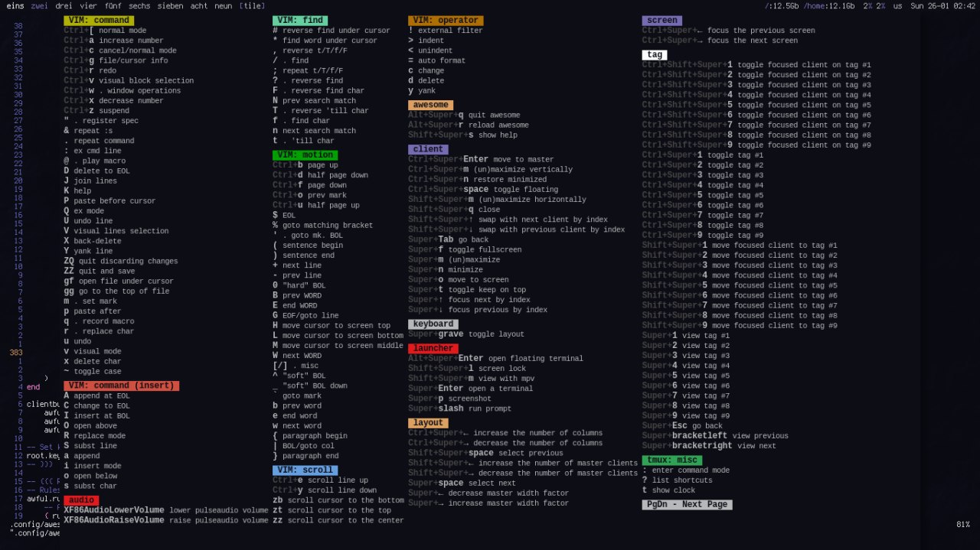The image size is (980, 550).
Task: Click the 'quit awesome' shortcut row
Action: [464, 116]
